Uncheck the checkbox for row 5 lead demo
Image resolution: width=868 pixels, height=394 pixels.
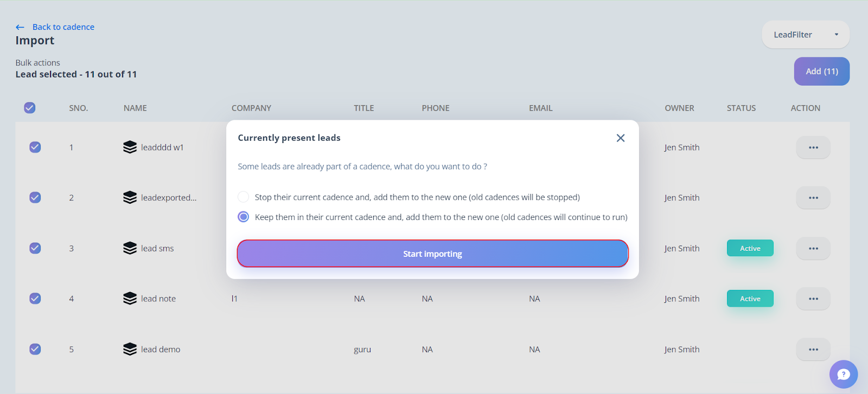(x=35, y=349)
